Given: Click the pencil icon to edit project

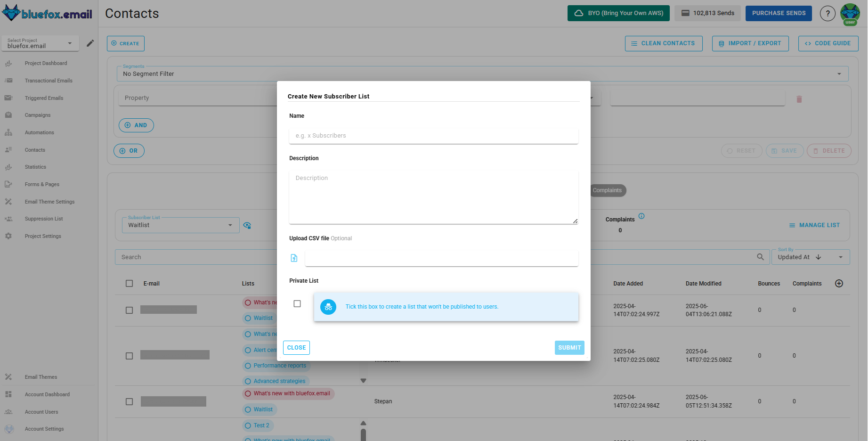Looking at the screenshot, I should pyautogui.click(x=90, y=43).
